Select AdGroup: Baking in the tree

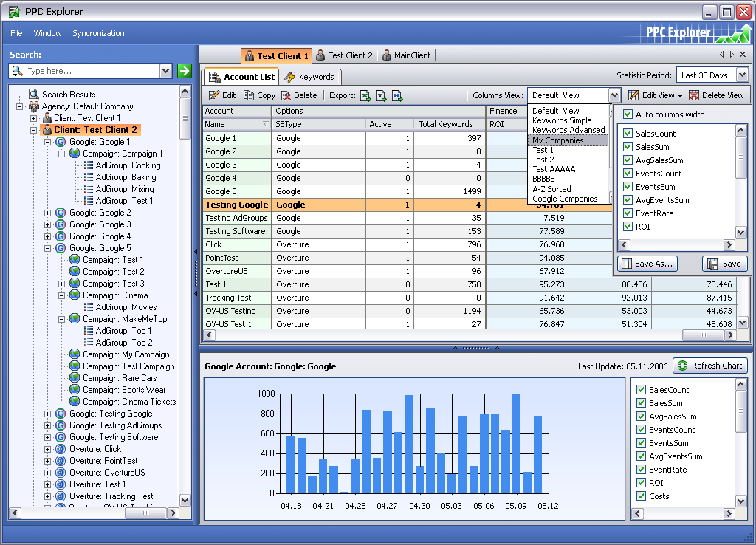[x=126, y=177]
